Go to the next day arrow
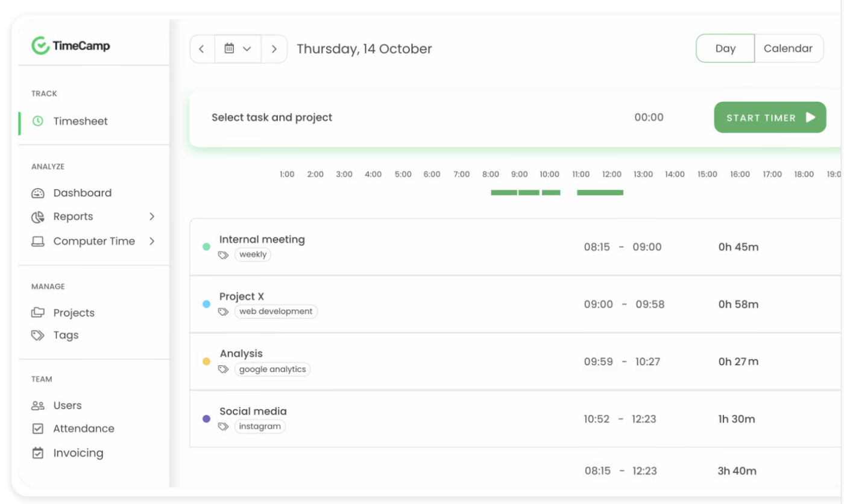This screenshot has height=504, width=844. (x=274, y=49)
